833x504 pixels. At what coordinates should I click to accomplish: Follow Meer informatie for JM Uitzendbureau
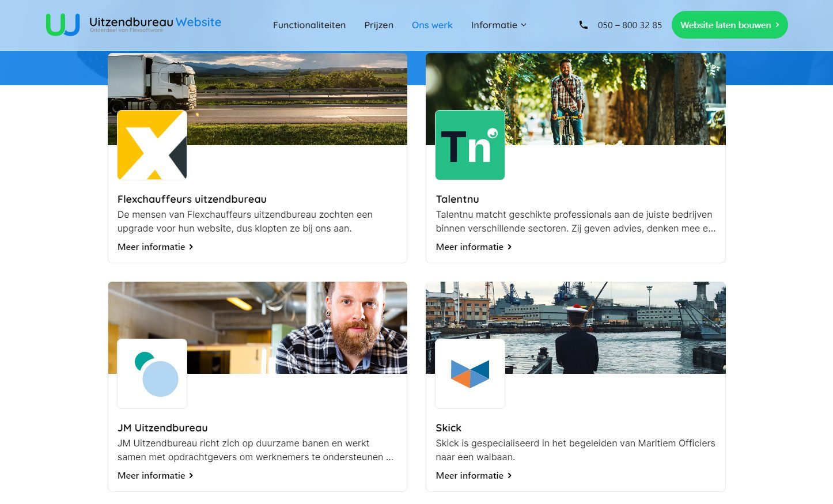(155, 475)
